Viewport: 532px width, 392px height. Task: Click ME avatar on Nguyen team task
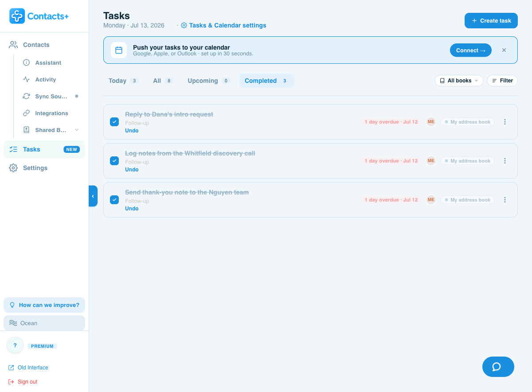coord(431,200)
